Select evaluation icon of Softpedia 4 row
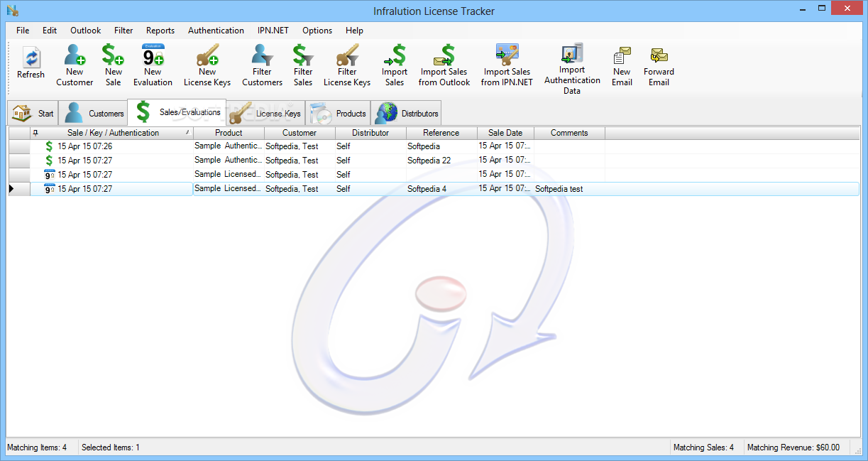 pos(49,189)
